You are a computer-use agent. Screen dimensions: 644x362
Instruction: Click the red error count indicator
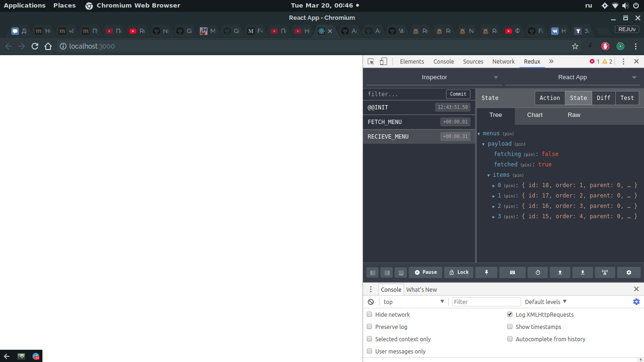point(594,62)
